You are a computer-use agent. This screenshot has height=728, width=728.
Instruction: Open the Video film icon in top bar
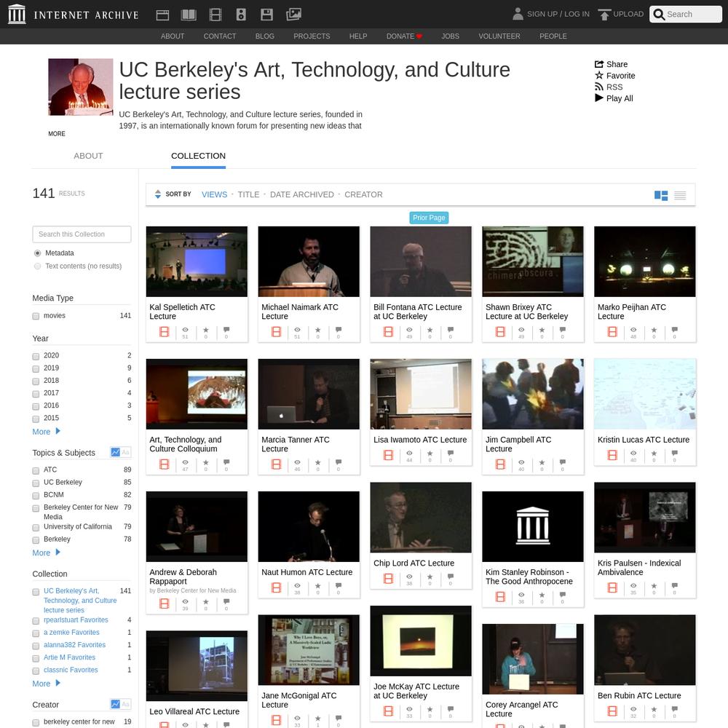click(215, 15)
